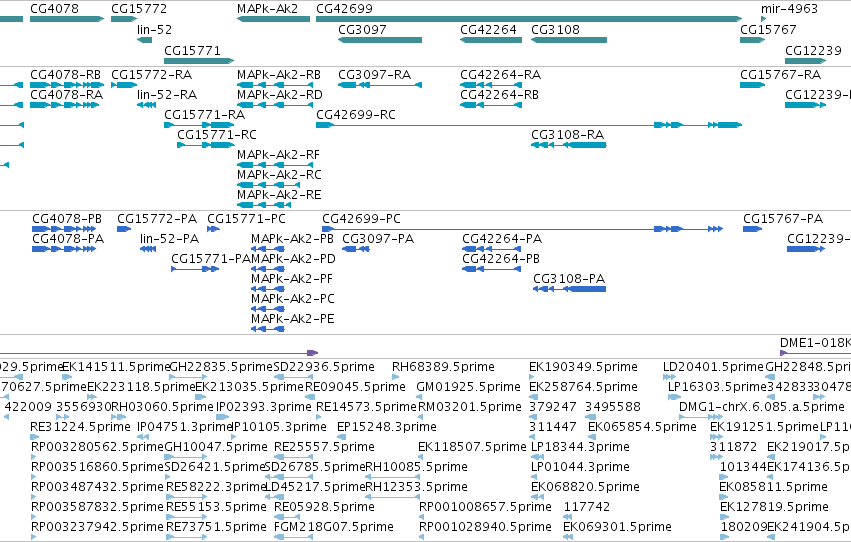This screenshot has height=542, width=851.
Task: Select EST RE09045.5prime
Action: (x=355, y=387)
